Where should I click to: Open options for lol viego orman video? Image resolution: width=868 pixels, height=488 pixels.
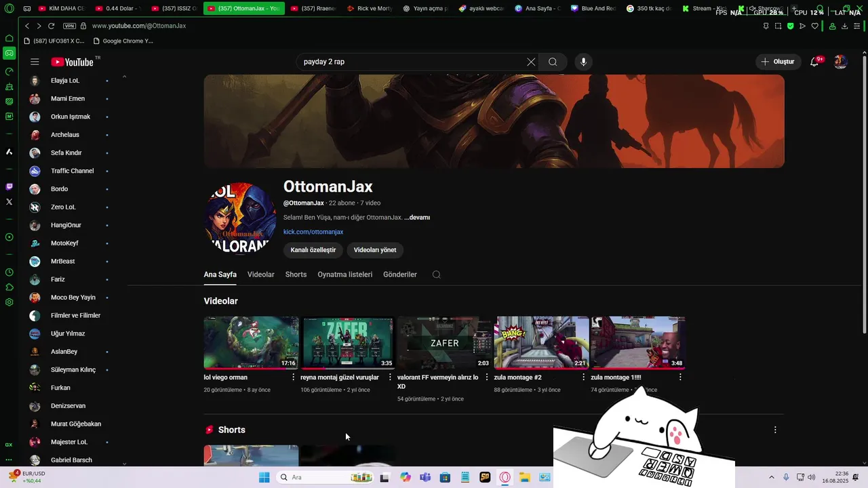(x=293, y=377)
